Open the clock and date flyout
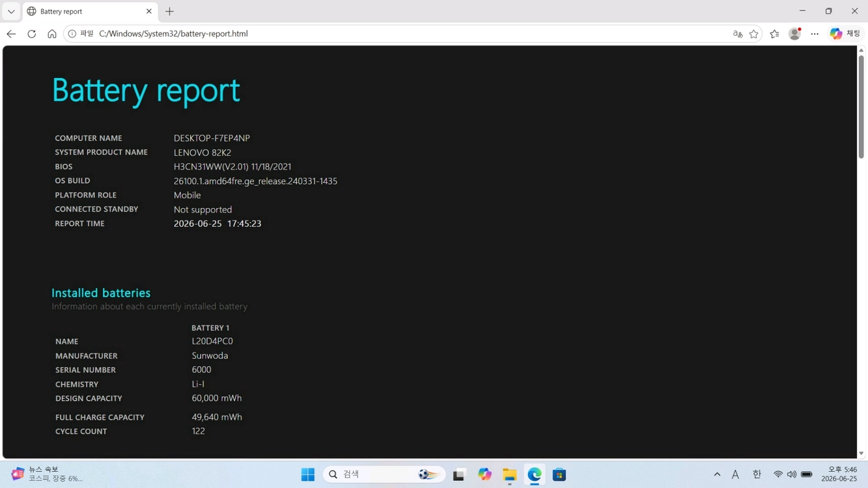Viewport: 868px width, 488px height. pyautogui.click(x=839, y=474)
